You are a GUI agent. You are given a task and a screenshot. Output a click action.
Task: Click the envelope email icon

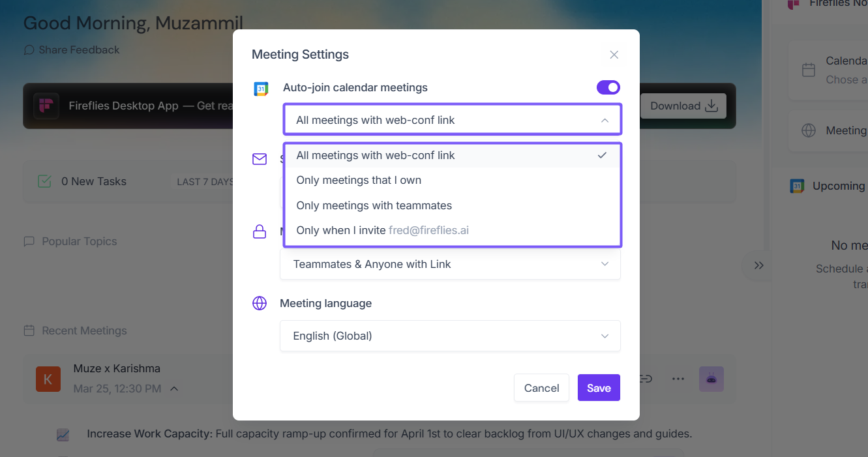coord(260,159)
